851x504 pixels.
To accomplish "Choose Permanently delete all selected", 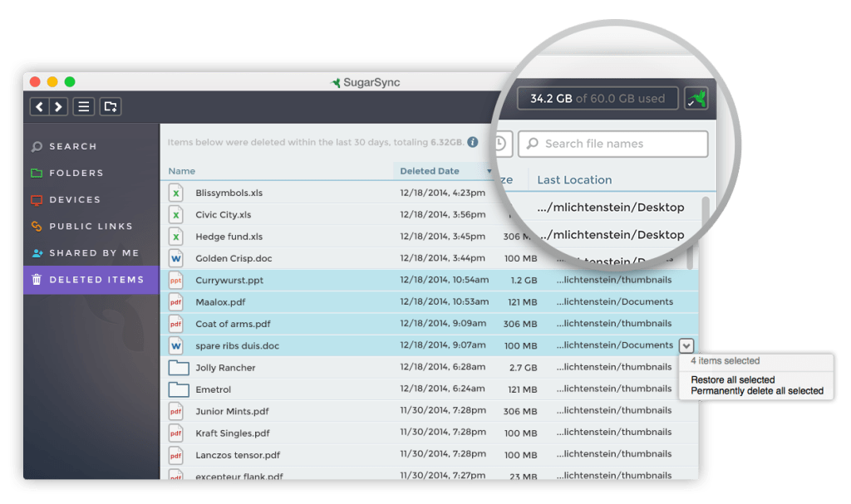I will coord(757,390).
